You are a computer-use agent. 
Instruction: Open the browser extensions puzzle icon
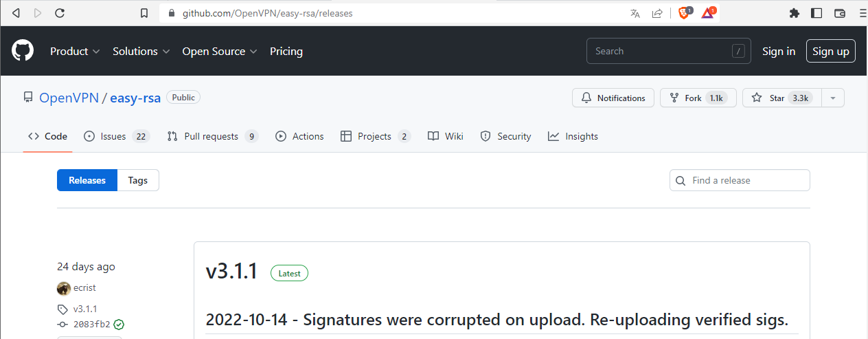click(795, 13)
